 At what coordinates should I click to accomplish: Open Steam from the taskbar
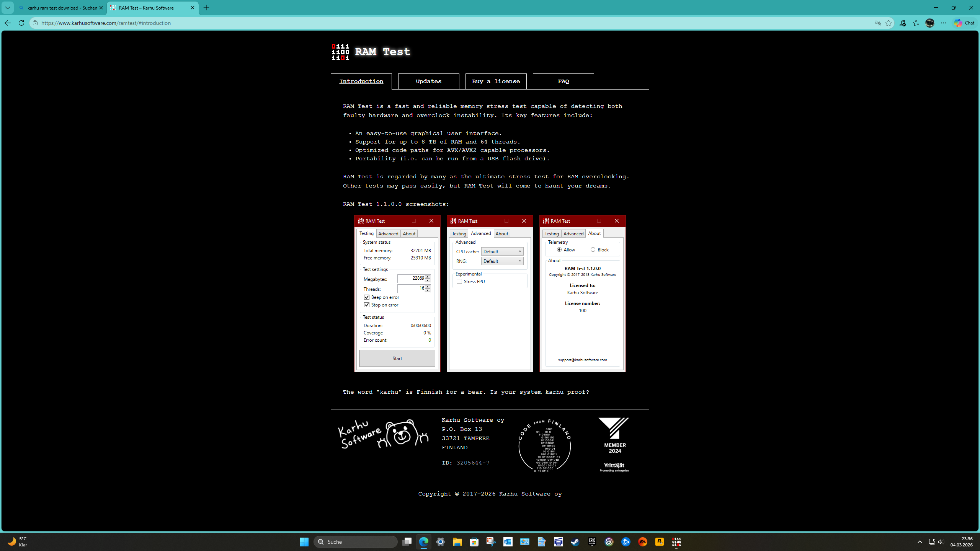(x=575, y=542)
